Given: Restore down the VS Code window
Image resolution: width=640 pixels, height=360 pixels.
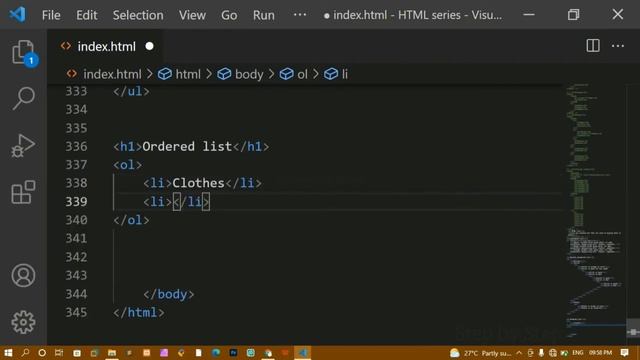Looking at the screenshot, I should pos(573,15).
